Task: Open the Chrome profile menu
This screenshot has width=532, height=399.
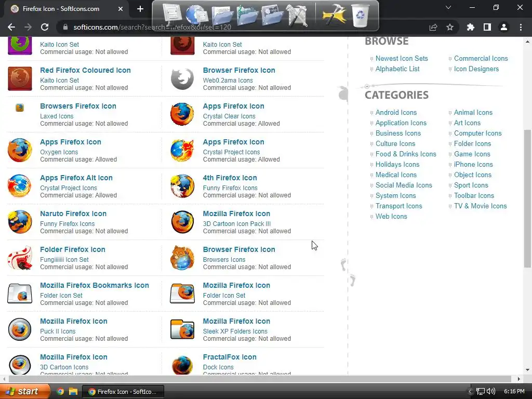Action: (504, 27)
